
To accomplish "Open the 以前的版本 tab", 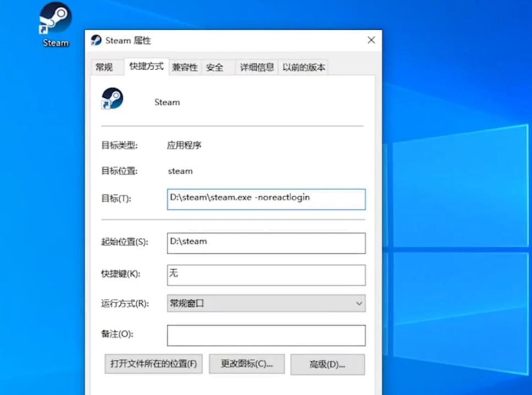I will 303,68.
